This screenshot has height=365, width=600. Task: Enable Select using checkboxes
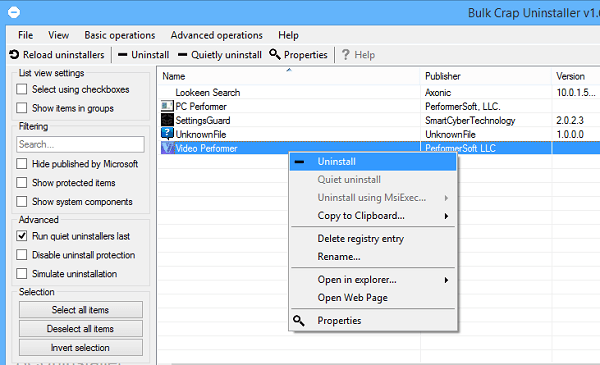pos(22,89)
